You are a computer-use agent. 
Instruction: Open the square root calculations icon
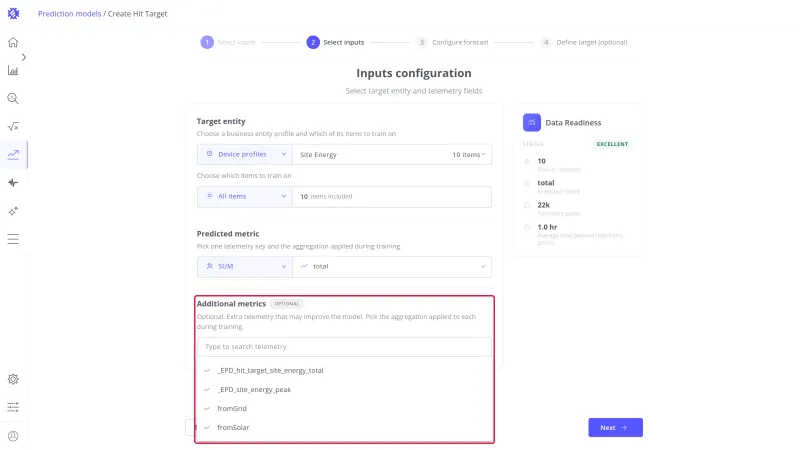(x=13, y=127)
